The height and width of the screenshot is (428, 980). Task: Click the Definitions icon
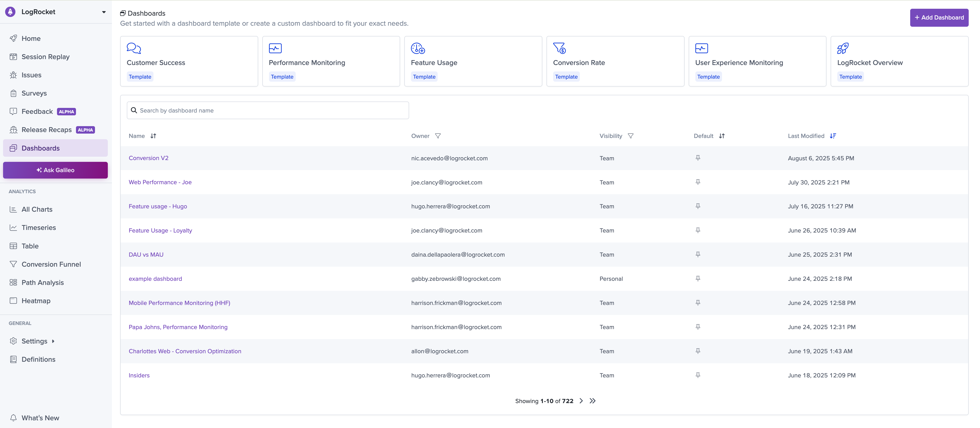pyautogui.click(x=13, y=359)
